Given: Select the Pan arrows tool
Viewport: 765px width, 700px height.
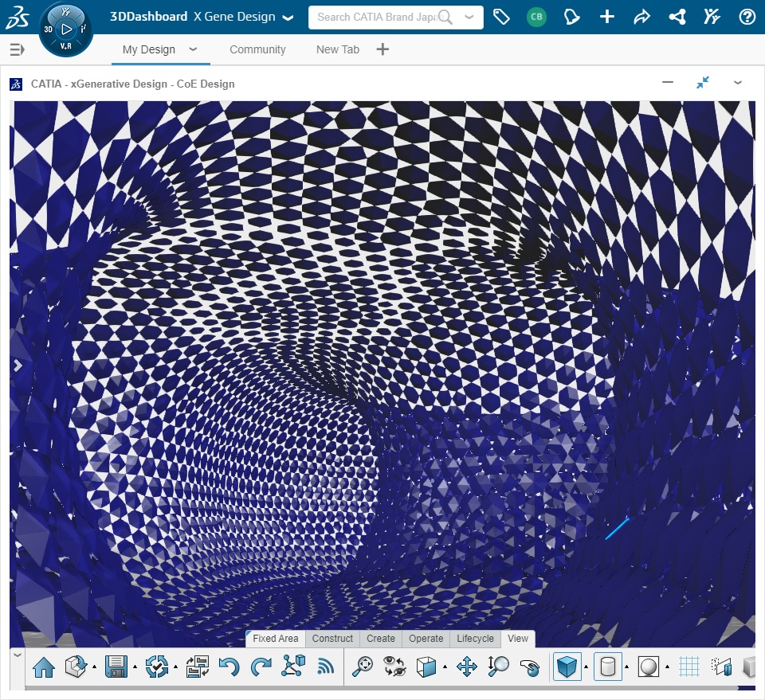Looking at the screenshot, I should (x=466, y=667).
